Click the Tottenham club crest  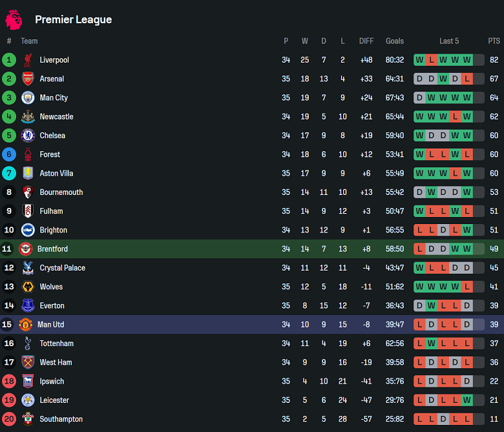28,344
